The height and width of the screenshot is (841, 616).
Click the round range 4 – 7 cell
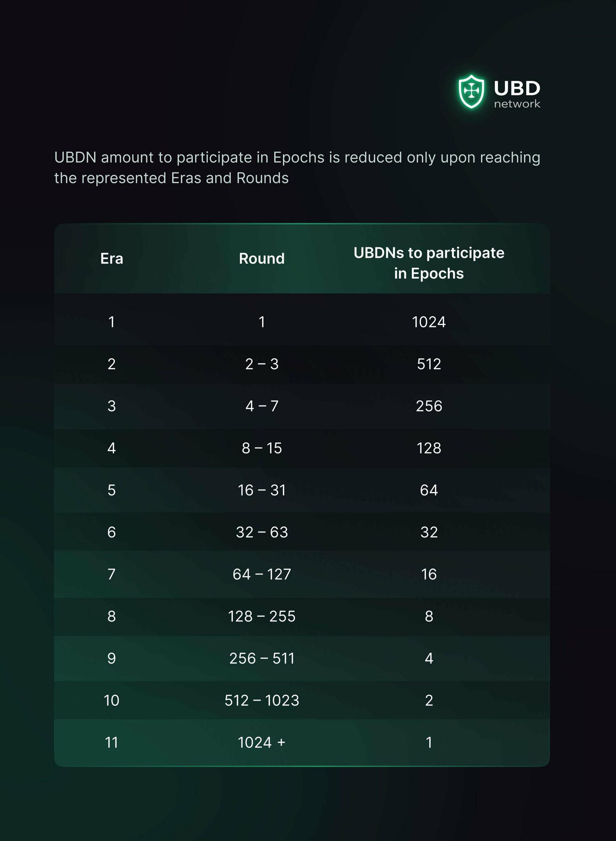pos(262,406)
